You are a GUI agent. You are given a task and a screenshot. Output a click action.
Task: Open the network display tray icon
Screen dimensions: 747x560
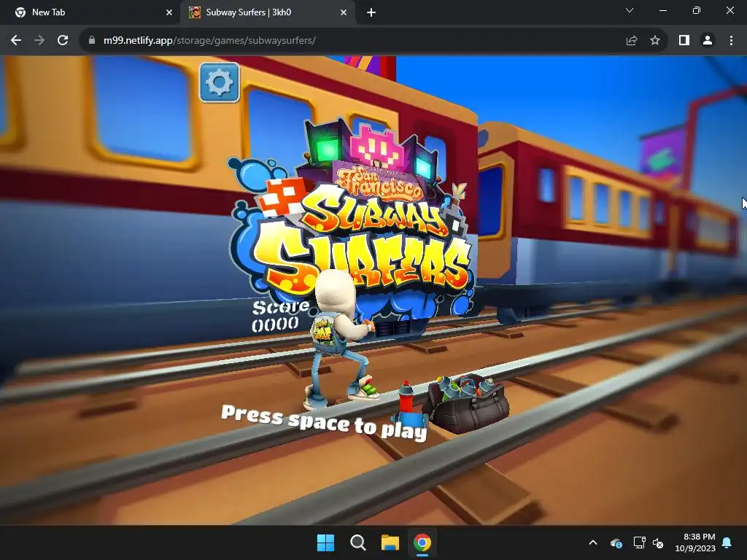(639, 542)
